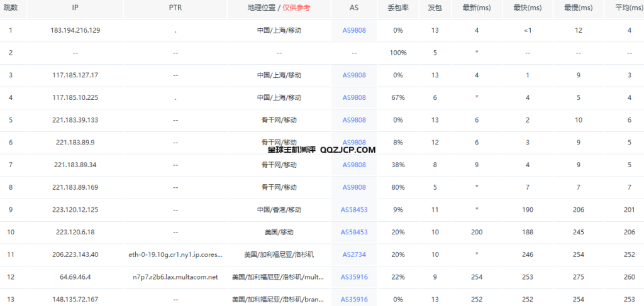Open the AS2734 link
644x306 pixels.
[354, 254]
